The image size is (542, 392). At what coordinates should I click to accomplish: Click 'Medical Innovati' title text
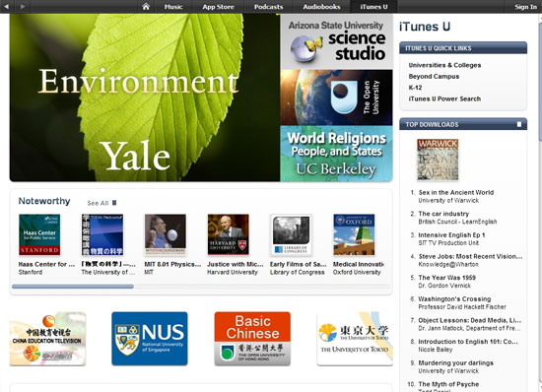359,264
